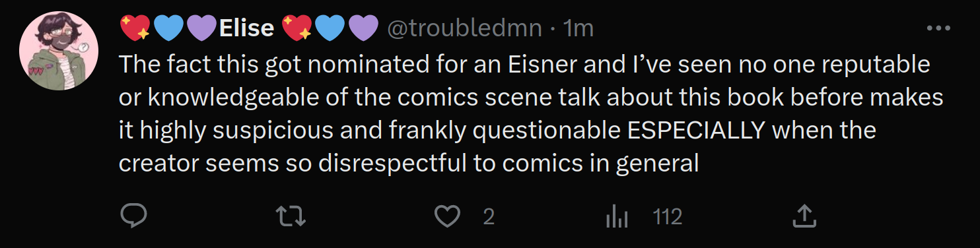
Task: Open the three-dot more options menu
Action: [x=938, y=28]
